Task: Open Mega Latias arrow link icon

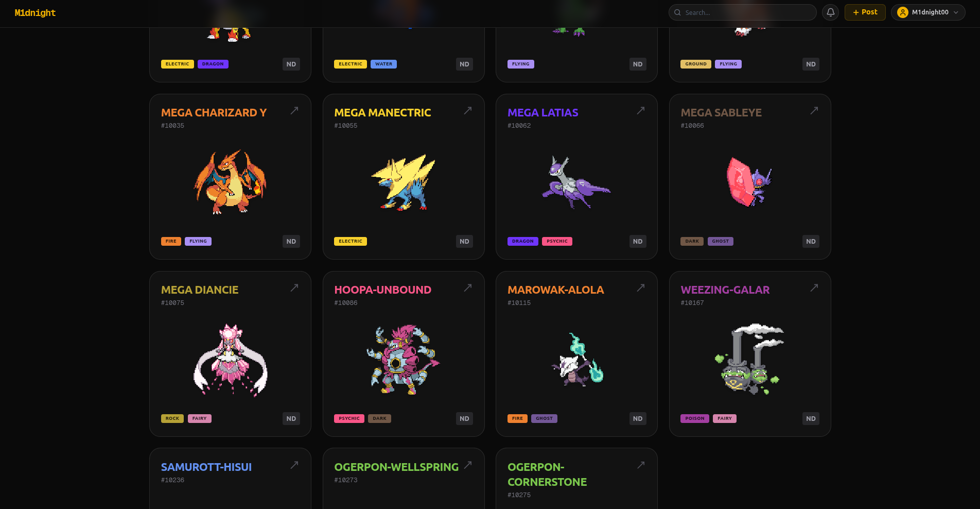Action: (641, 110)
